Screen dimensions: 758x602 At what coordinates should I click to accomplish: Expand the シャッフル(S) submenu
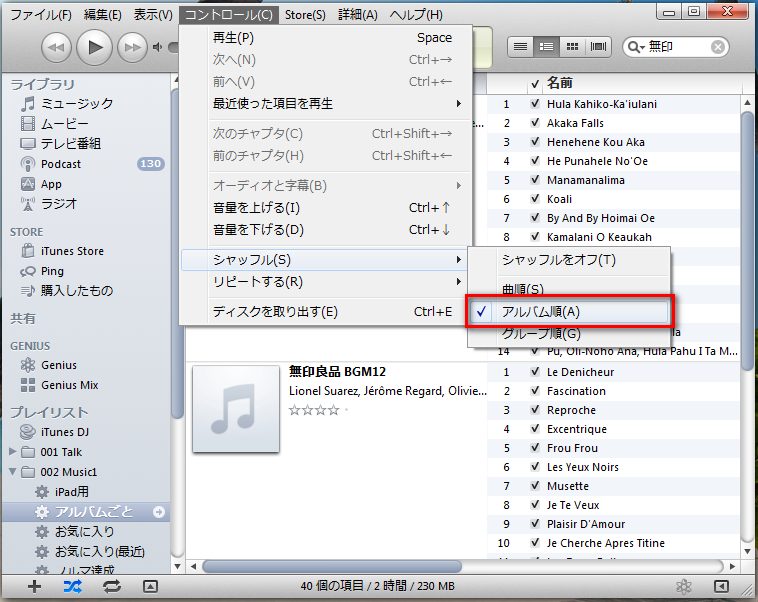323,260
